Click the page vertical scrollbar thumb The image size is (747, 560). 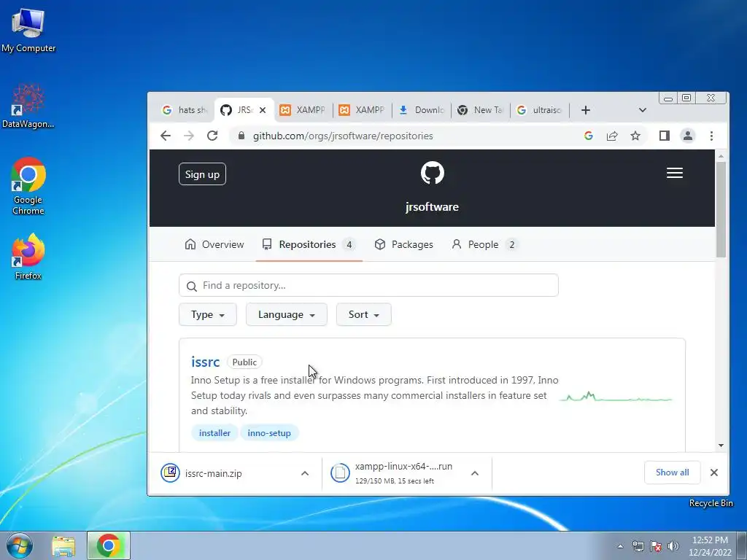pyautogui.click(x=721, y=209)
